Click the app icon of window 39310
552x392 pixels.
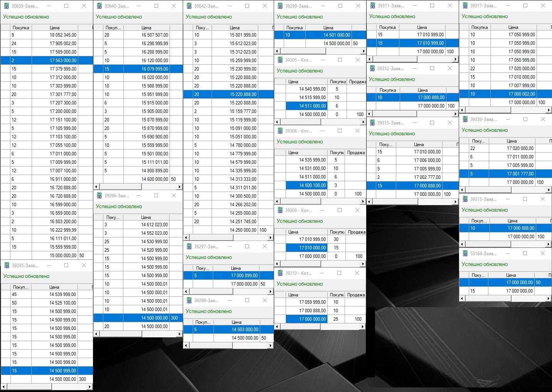[x=279, y=273]
